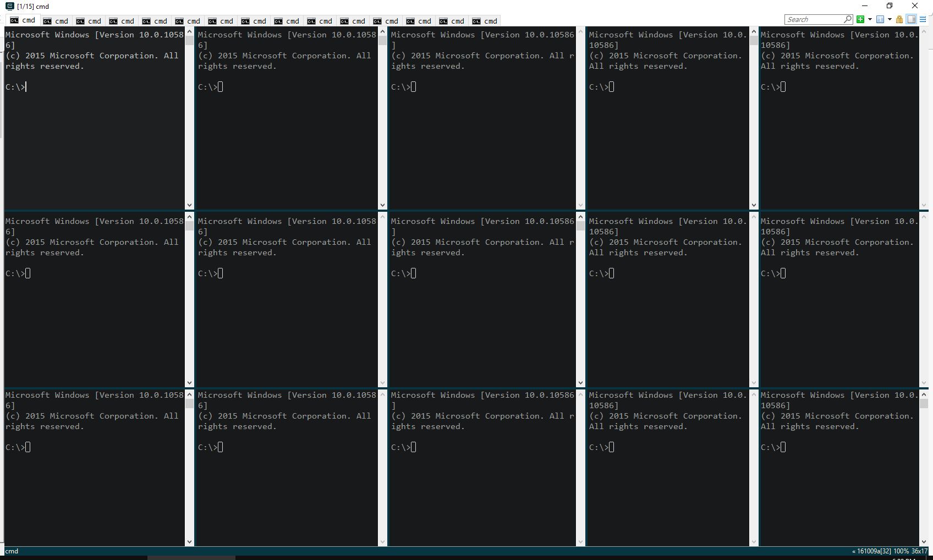933x560 pixels.
Task: Switch to the eighth cmd tab
Action: [254, 21]
